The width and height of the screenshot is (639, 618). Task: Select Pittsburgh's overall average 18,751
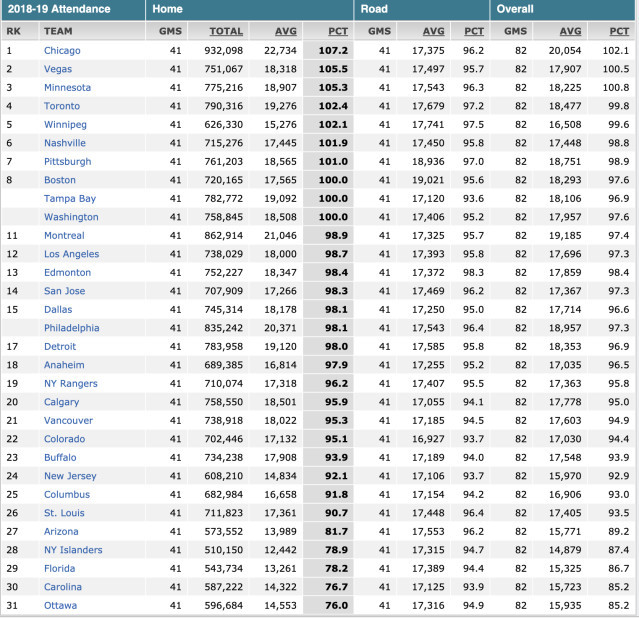(565, 161)
